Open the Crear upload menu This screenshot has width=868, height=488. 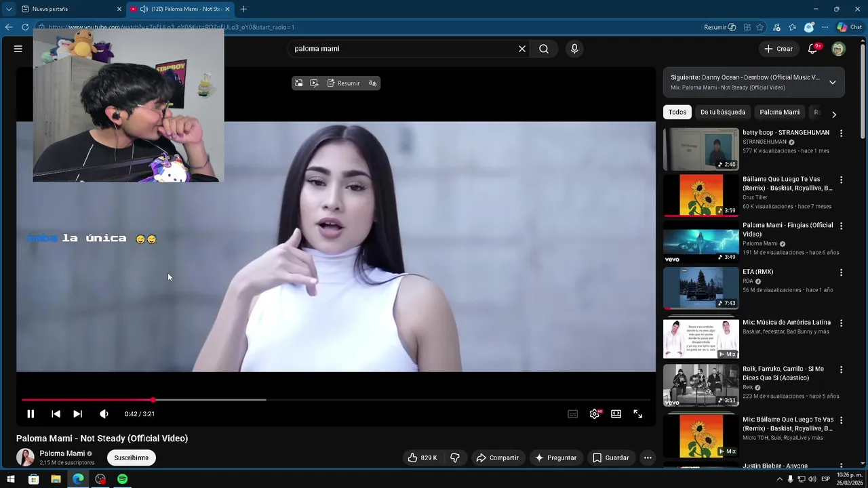pos(778,49)
